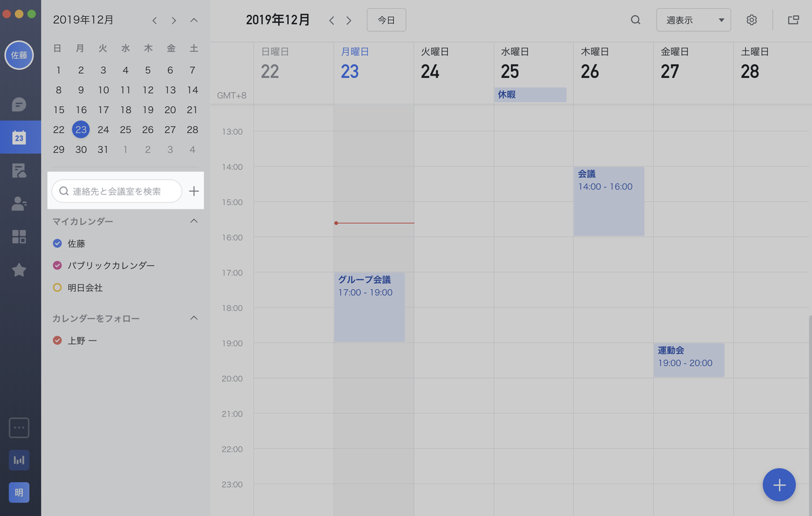
Task: Open the Docs icon in sidebar
Action: (x=19, y=171)
